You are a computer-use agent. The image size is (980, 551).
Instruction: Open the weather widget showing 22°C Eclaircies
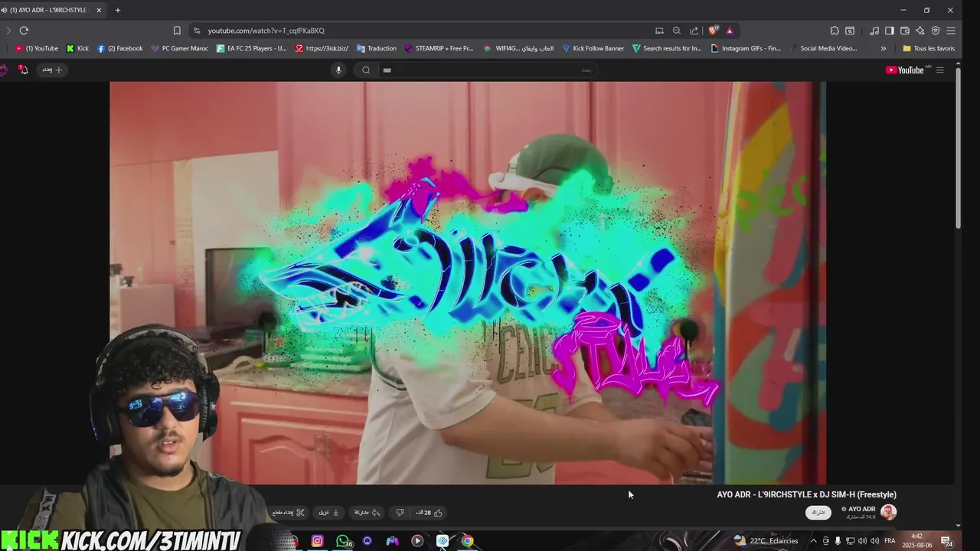pyautogui.click(x=766, y=540)
